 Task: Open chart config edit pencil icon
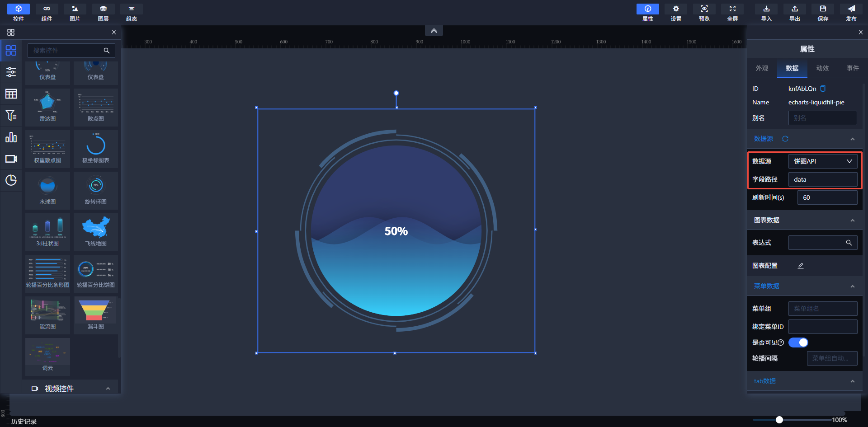[x=801, y=266]
